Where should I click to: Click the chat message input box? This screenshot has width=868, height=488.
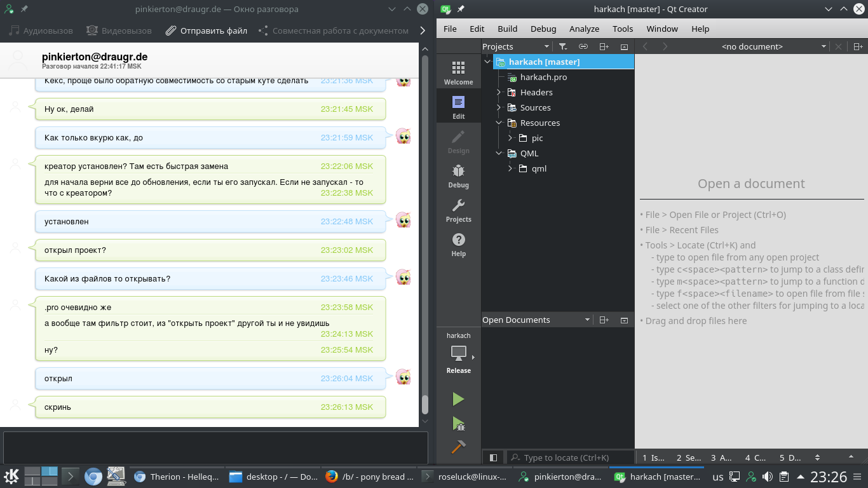click(215, 448)
